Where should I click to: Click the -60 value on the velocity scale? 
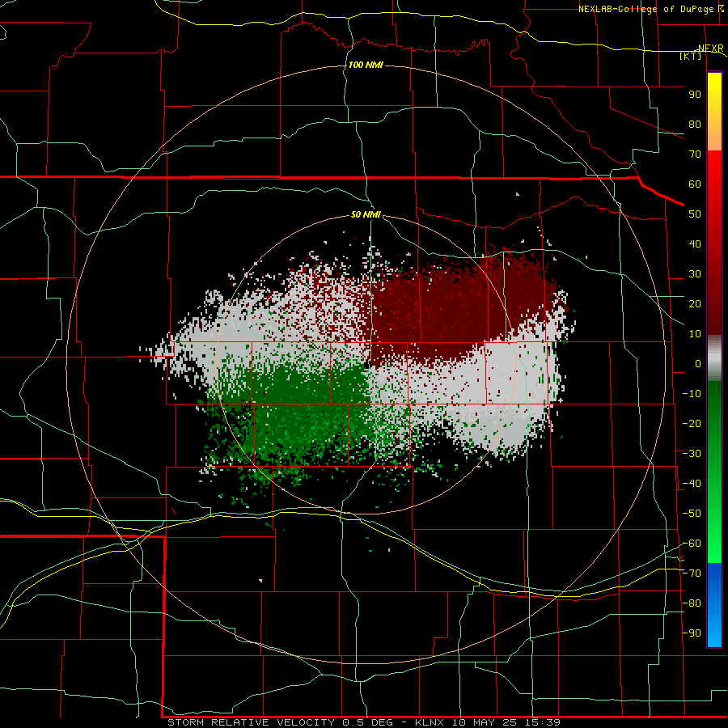point(692,544)
